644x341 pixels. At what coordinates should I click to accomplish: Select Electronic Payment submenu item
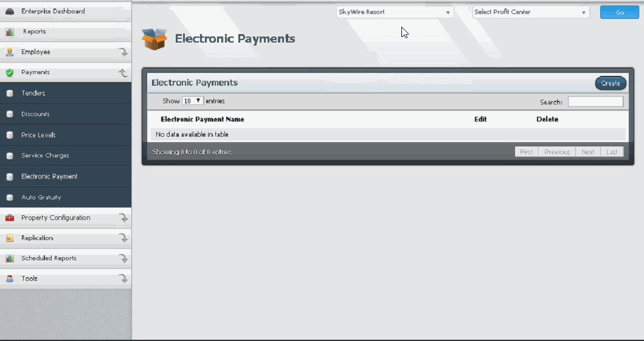[x=66, y=176]
